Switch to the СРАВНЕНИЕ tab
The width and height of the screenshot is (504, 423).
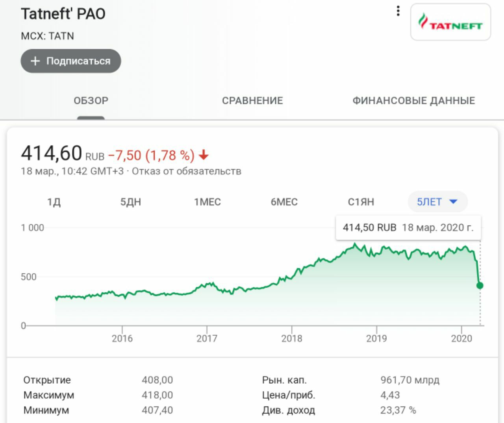[252, 101]
